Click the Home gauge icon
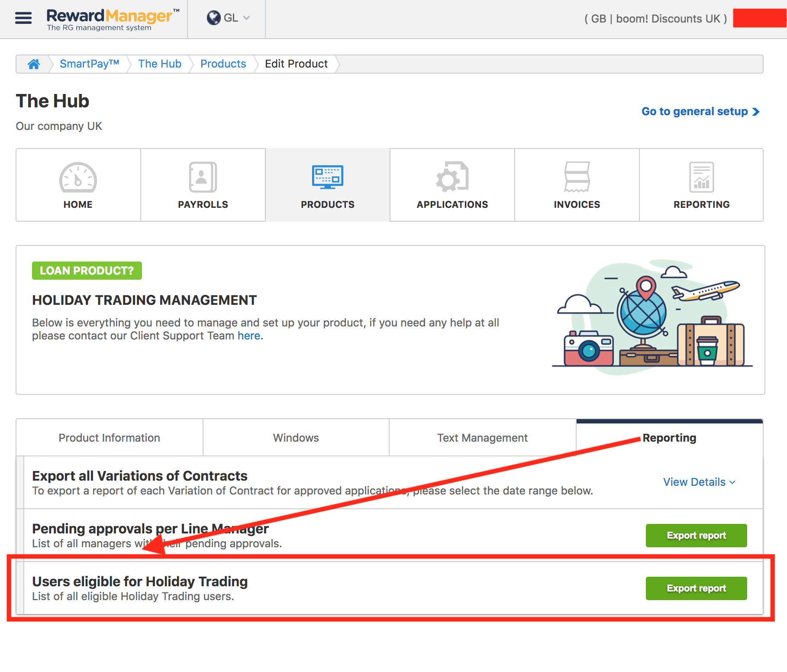Viewport: 787px width, 672px height. (x=78, y=177)
